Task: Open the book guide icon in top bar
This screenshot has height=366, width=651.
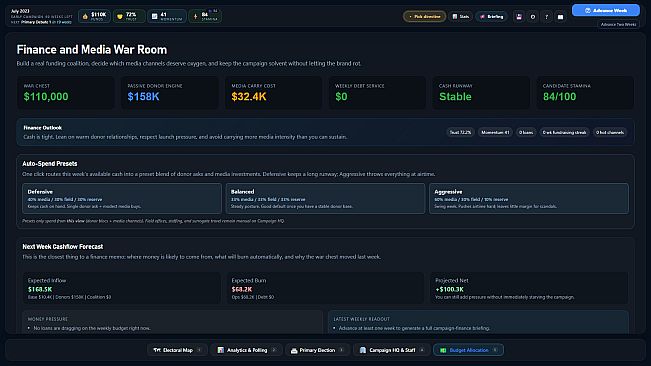Action: (560, 17)
